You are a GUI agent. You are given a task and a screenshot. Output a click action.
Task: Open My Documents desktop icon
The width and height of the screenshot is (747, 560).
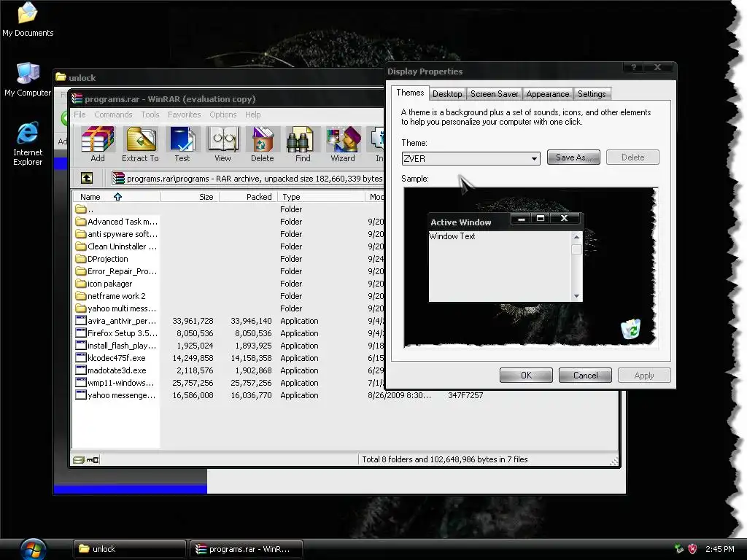[x=28, y=19]
